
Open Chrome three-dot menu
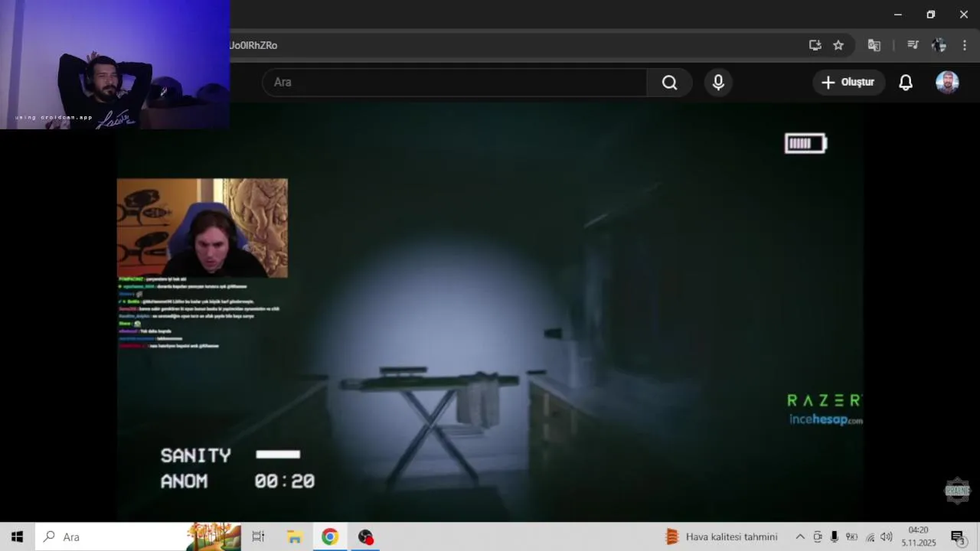click(x=965, y=45)
